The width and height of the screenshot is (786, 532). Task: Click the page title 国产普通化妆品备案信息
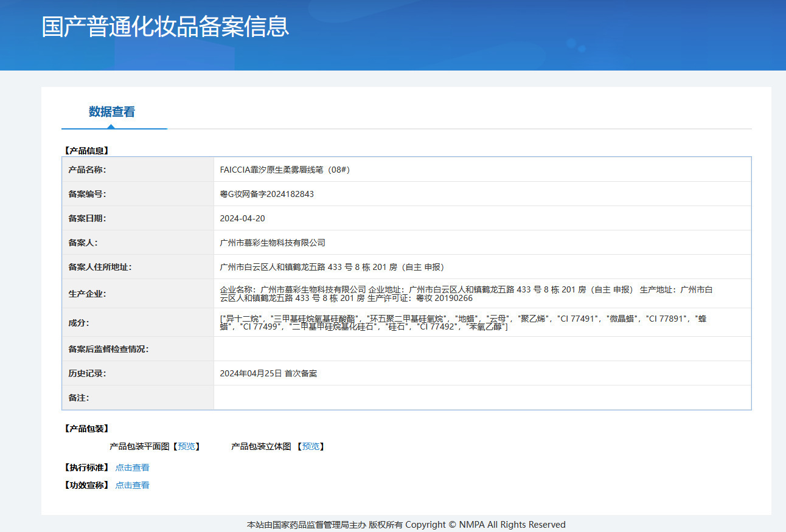click(165, 27)
